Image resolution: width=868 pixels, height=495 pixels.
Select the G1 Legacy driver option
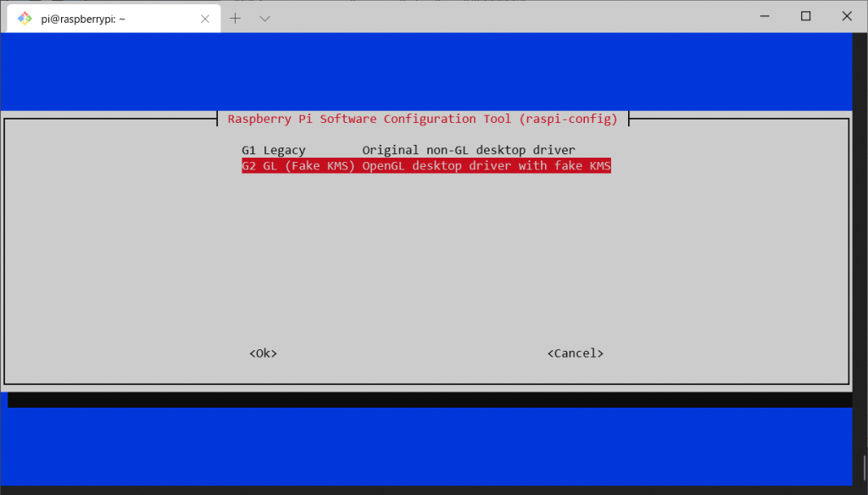coord(409,150)
